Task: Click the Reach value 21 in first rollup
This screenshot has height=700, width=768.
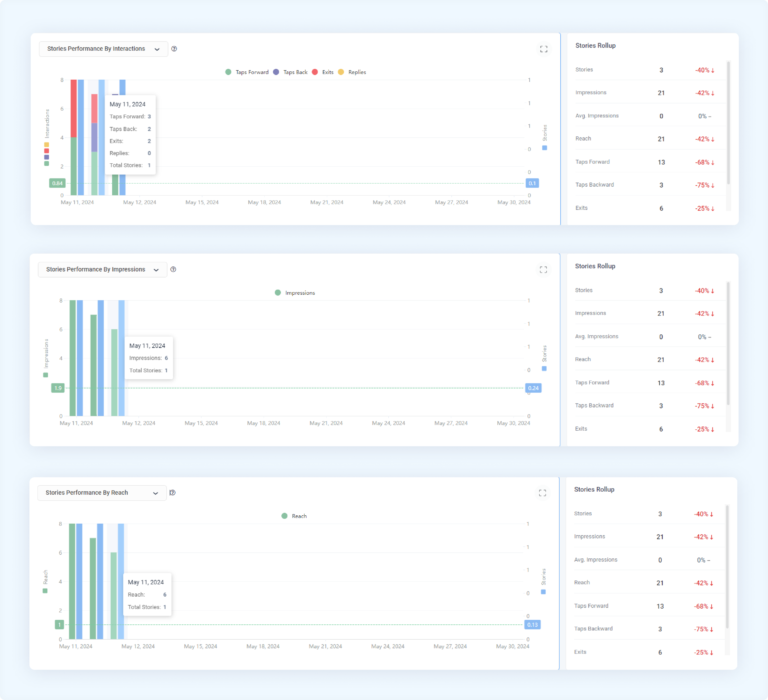Action: tap(661, 139)
